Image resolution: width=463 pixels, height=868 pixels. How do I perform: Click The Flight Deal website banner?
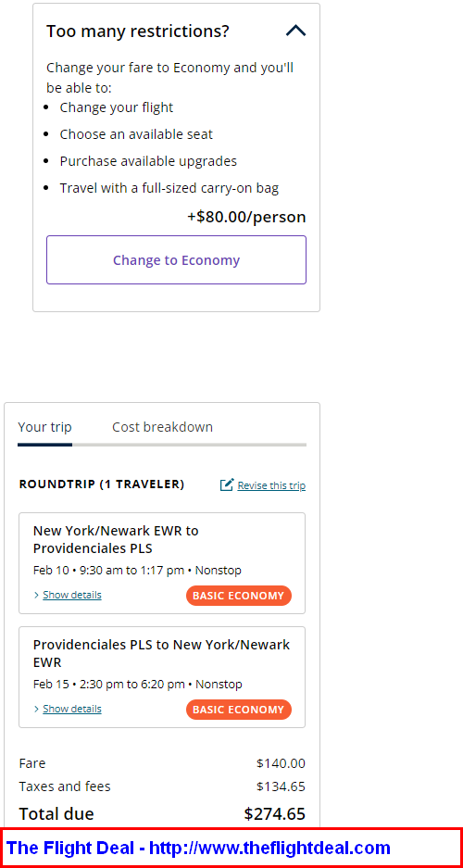[x=231, y=848]
